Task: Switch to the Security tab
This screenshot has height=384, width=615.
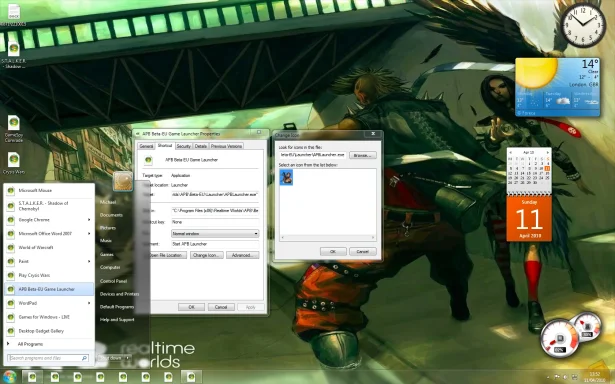Action: pyautogui.click(x=183, y=146)
